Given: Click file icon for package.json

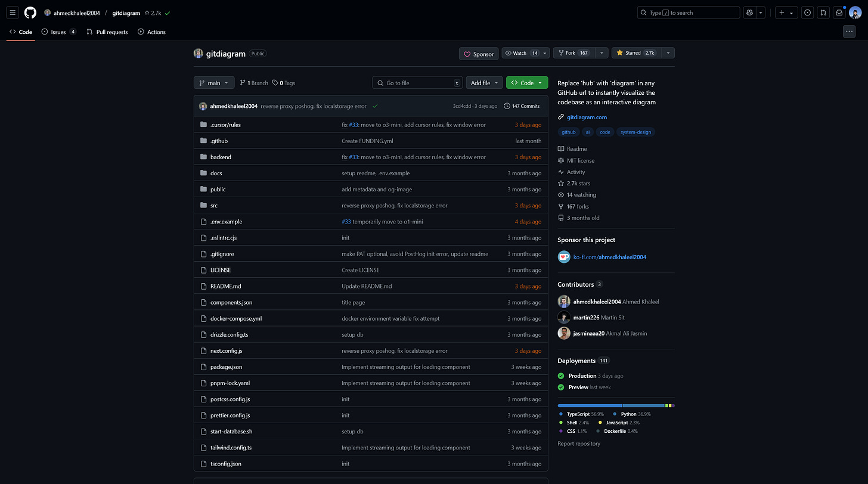Looking at the screenshot, I should tap(204, 367).
